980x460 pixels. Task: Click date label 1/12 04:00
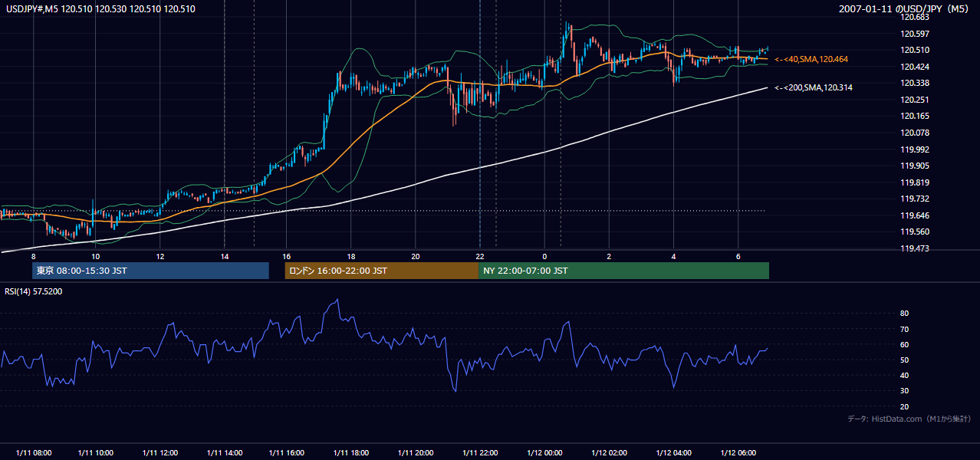point(675,453)
